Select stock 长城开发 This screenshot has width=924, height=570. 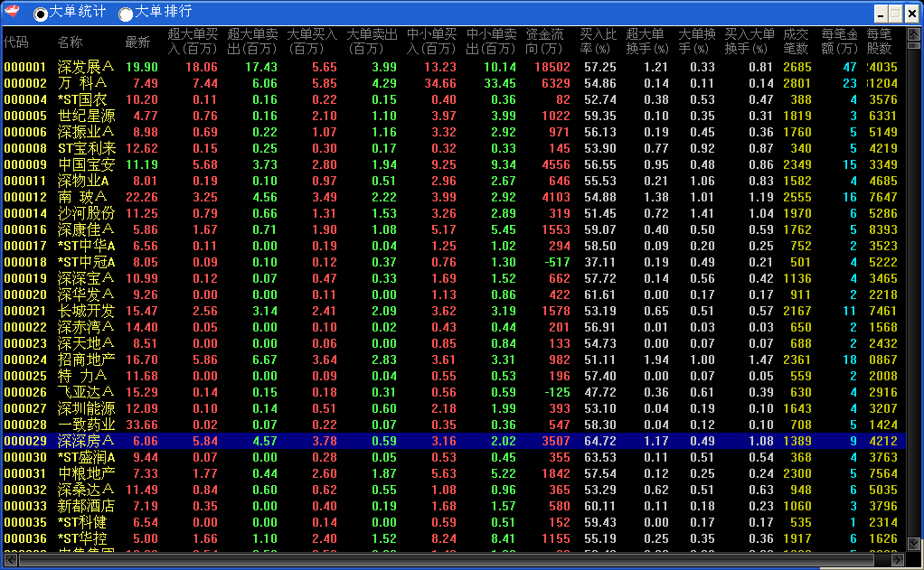(x=86, y=311)
